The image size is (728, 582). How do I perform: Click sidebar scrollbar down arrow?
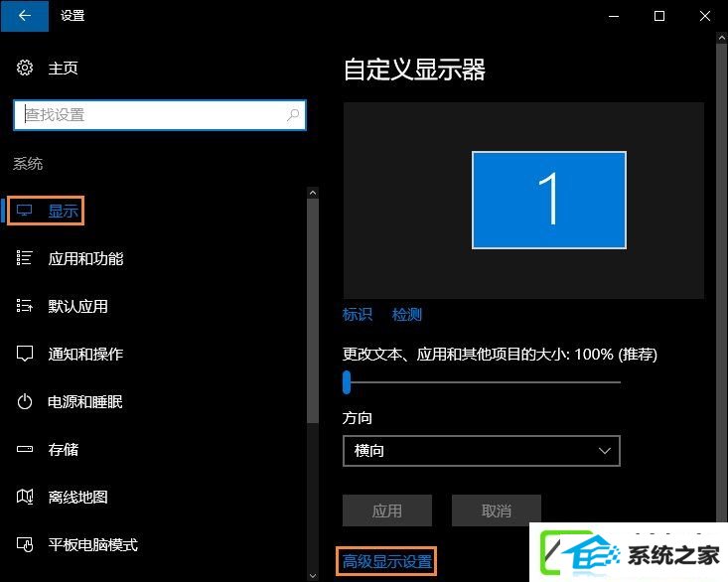pyautogui.click(x=313, y=575)
